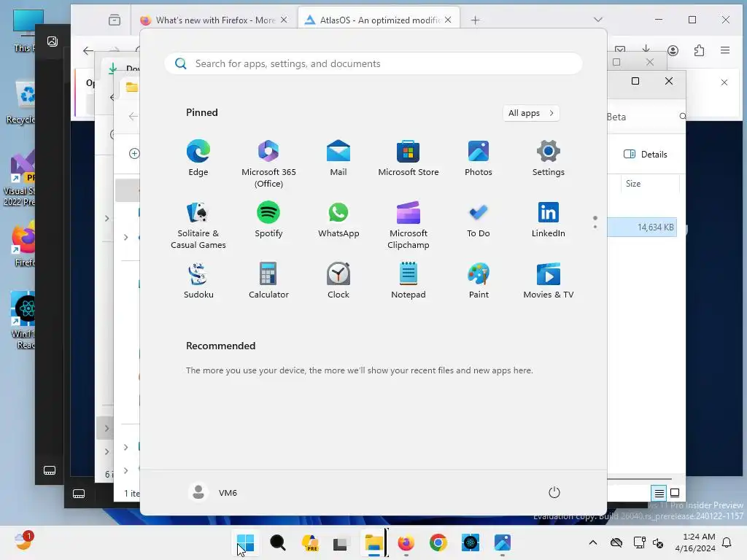
Task: Open the Firefox downloads arrow
Action: [x=646, y=48]
